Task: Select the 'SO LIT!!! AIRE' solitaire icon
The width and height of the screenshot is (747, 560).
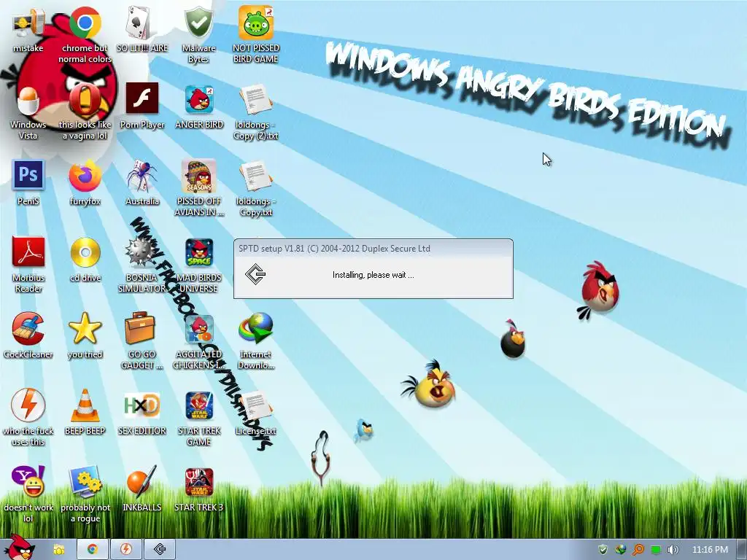Action: (x=142, y=30)
